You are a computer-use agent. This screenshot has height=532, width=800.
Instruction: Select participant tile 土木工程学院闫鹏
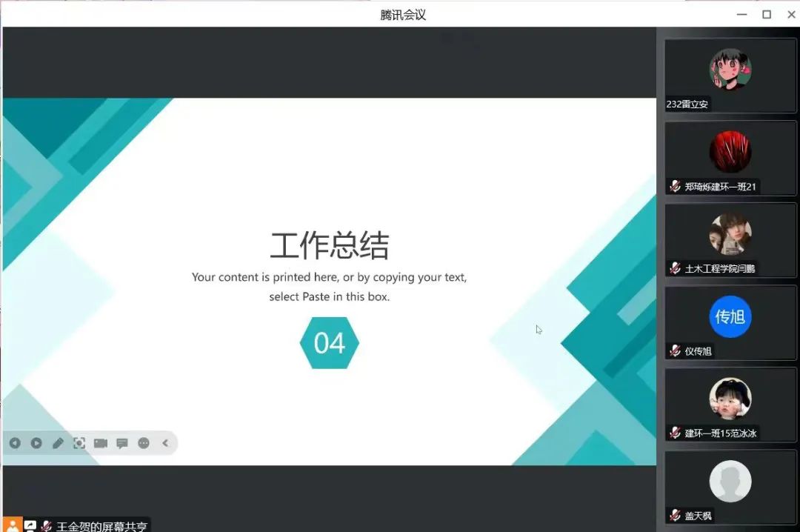coord(730,240)
